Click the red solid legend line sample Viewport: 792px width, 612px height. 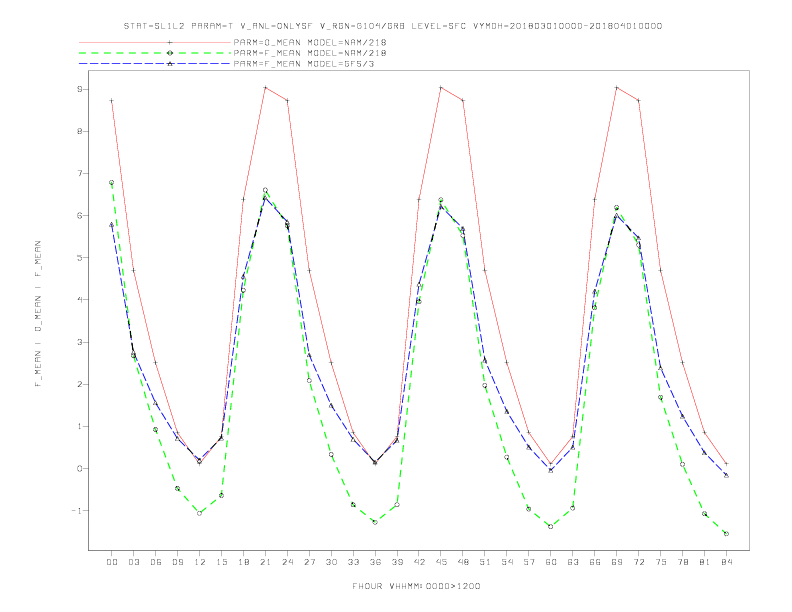[155, 42]
